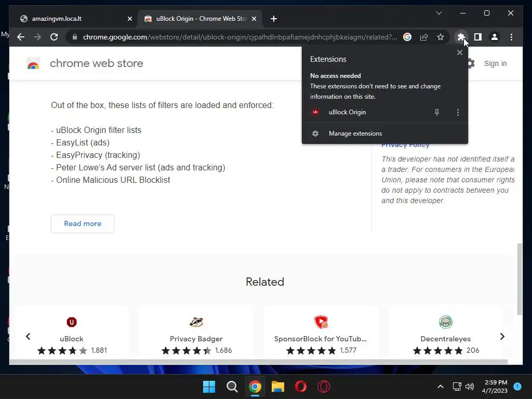This screenshot has width=532, height=399.
Task: Select uBlock Origin in extensions list
Action: [347, 112]
